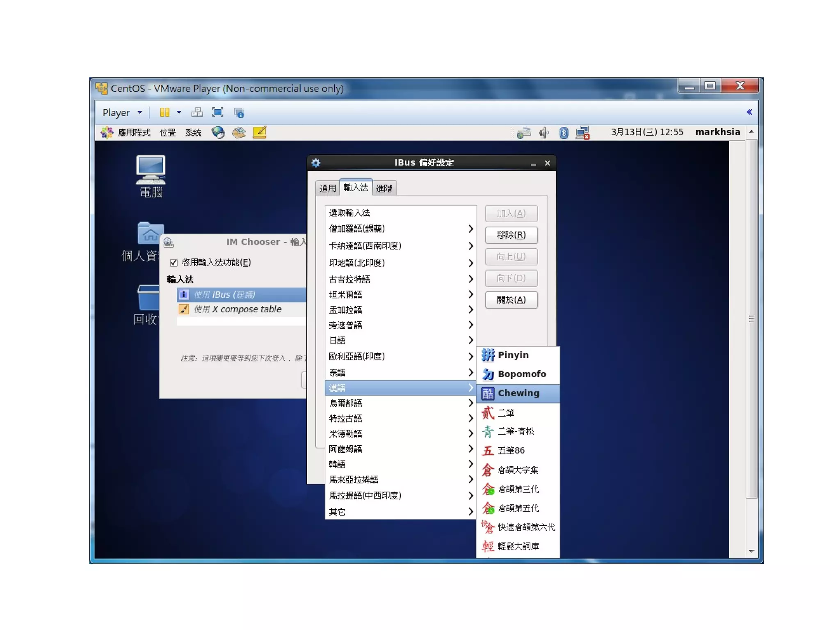The image size is (840, 630).
Task: Expand the 卡納達語(西南印度) submenu
Action: (400, 246)
